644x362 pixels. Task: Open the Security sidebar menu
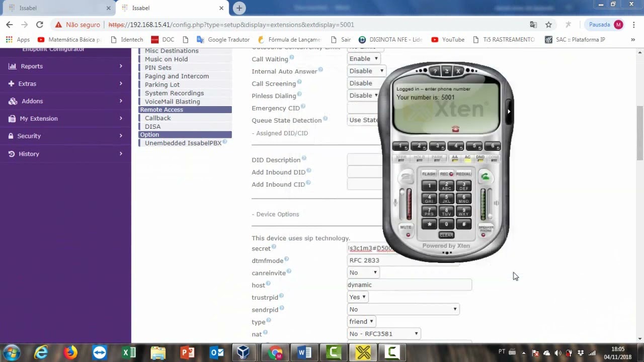65,136
